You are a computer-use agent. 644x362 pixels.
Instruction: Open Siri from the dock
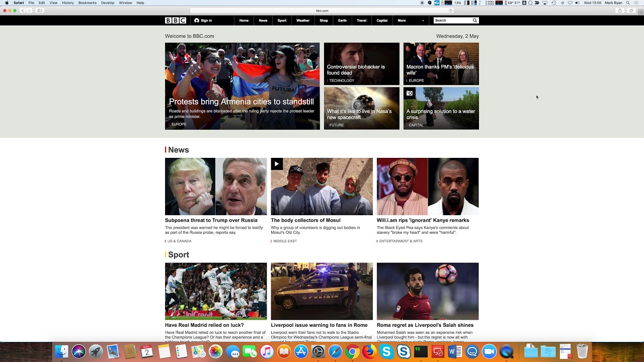[x=78, y=351]
